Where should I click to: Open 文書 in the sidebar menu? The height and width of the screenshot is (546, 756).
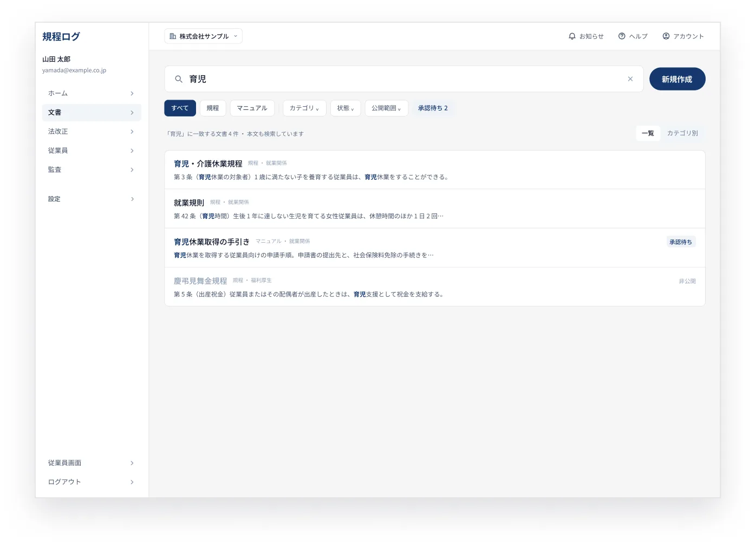92,113
